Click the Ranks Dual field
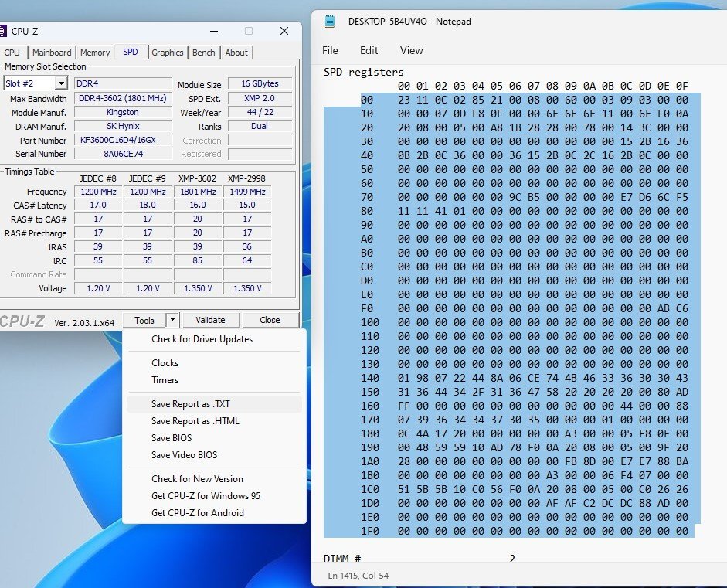727x588 pixels. click(x=260, y=126)
